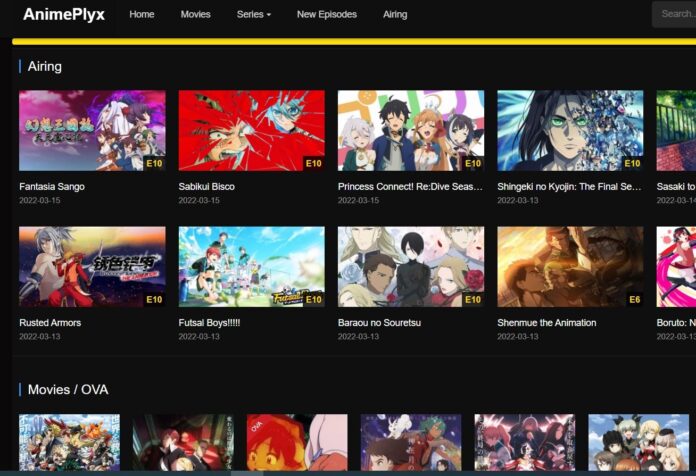This screenshot has width=696, height=476.
Task: Click the 2022-03-13 date under Shenmue
Action: pyautogui.click(x=518, y=337)
